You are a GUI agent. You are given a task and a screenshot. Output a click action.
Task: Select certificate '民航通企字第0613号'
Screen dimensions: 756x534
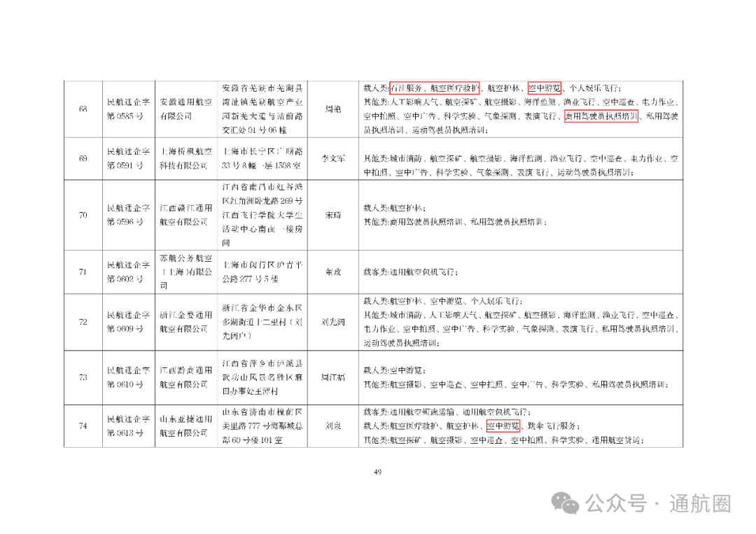point(128,426)
